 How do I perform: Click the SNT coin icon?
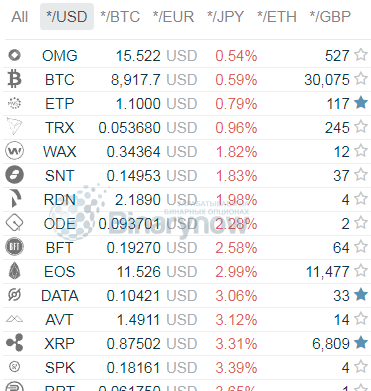(14, 175)
